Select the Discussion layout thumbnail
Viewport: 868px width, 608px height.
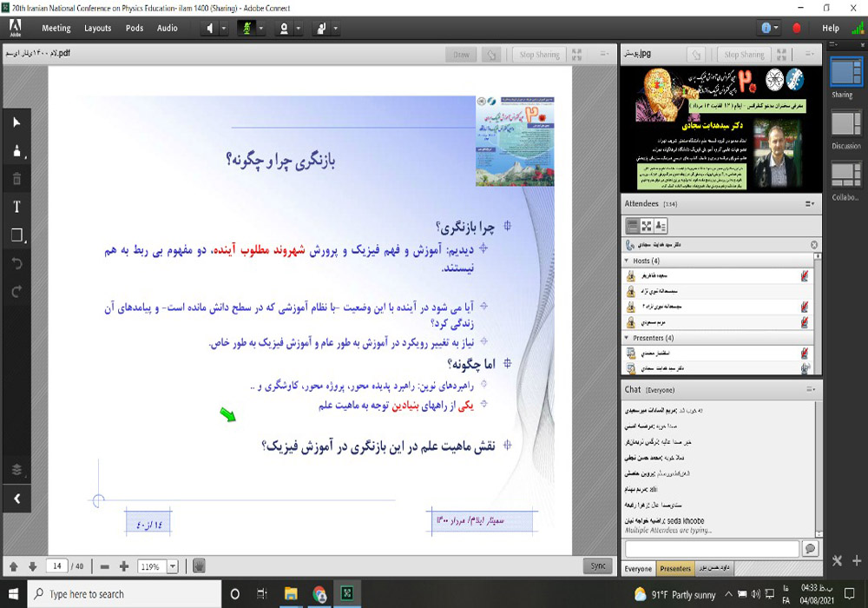click(x=845, y=129)
